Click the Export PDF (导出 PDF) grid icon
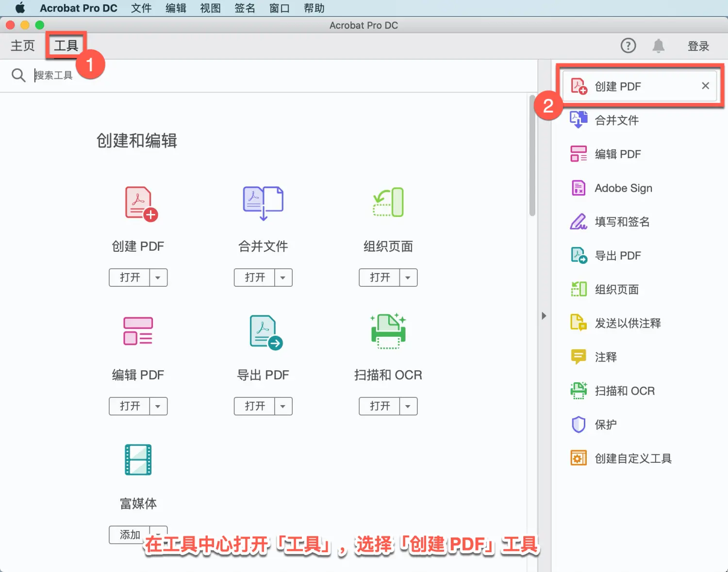This screenshot has width=728, height=572. (266, 332)
